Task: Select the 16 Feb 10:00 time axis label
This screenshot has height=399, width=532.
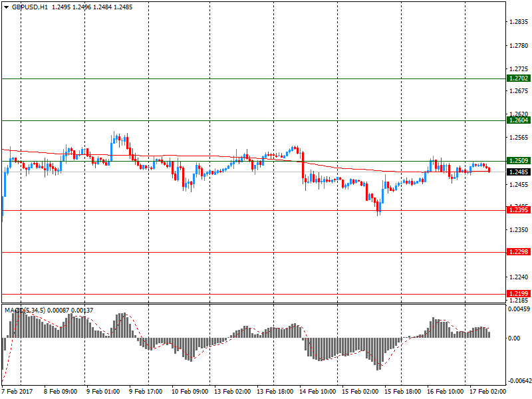Action: (x=445, y=392)
